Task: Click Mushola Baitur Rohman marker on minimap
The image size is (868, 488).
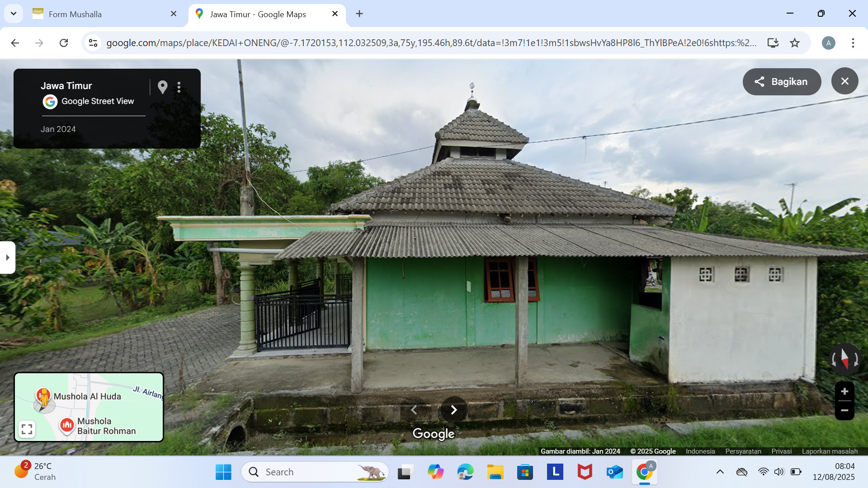Action: [x=67, y=425]
